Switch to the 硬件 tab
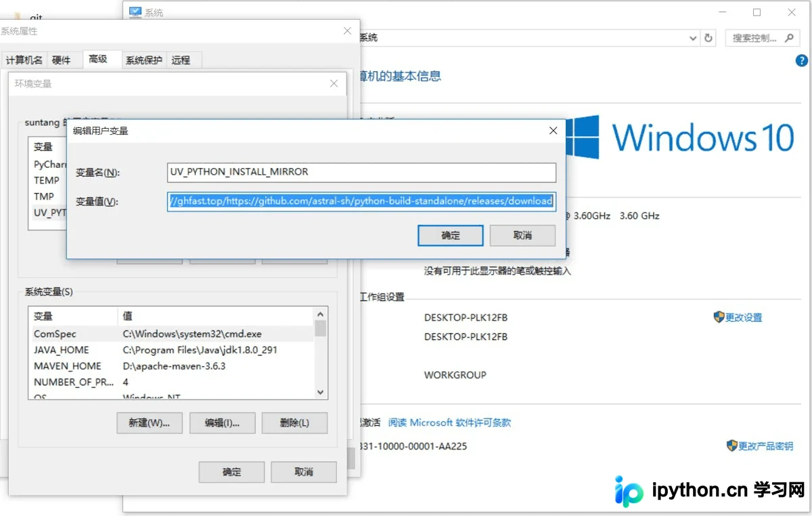 point(62,60)
